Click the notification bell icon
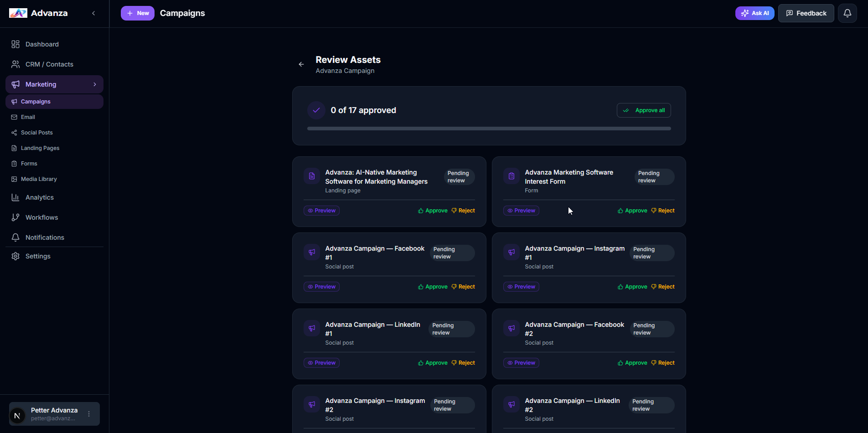This screenshot has width=868, height=433. (x=847, y=13)
